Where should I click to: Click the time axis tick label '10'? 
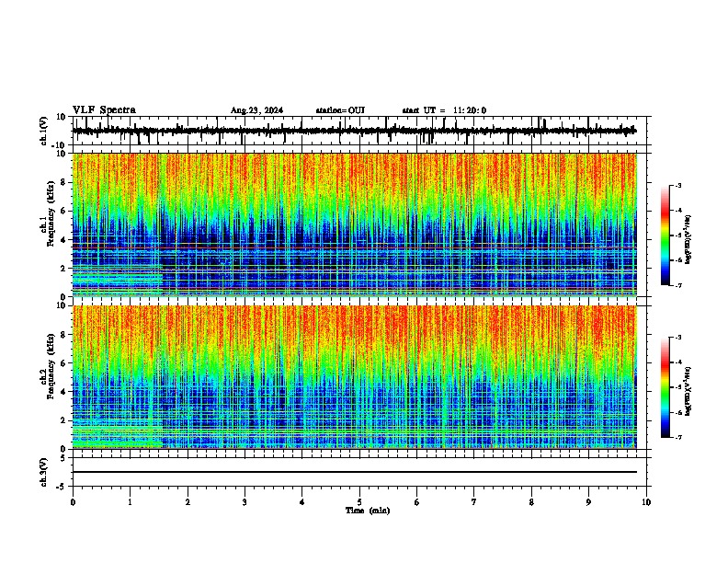click(646, 502)
